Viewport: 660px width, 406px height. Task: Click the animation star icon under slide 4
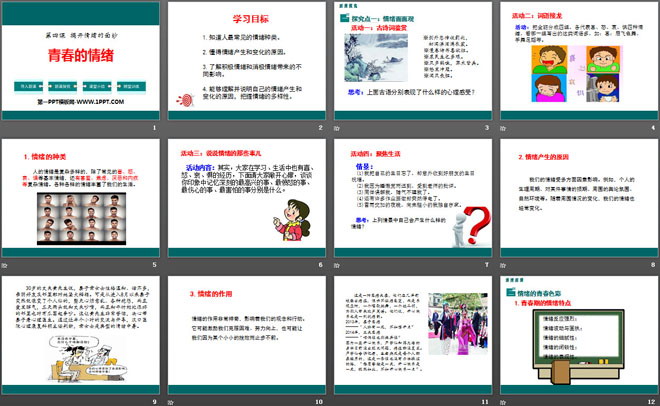point(503,128)
